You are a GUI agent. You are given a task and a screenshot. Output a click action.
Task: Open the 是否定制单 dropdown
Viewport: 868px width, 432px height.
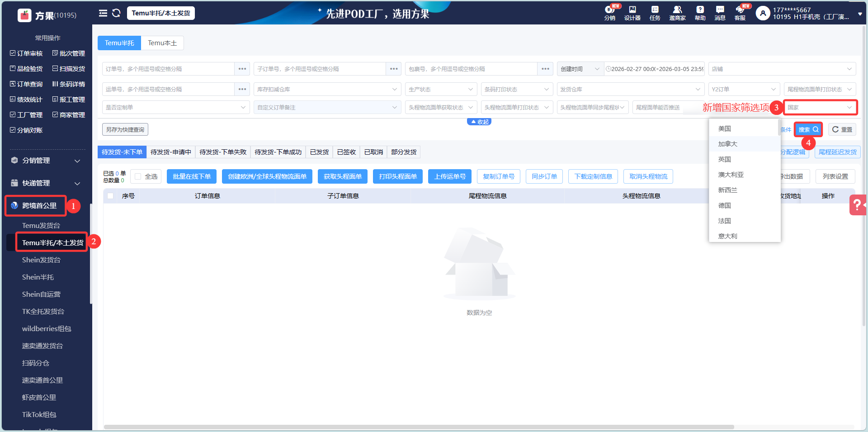click(x=176, y=107)
